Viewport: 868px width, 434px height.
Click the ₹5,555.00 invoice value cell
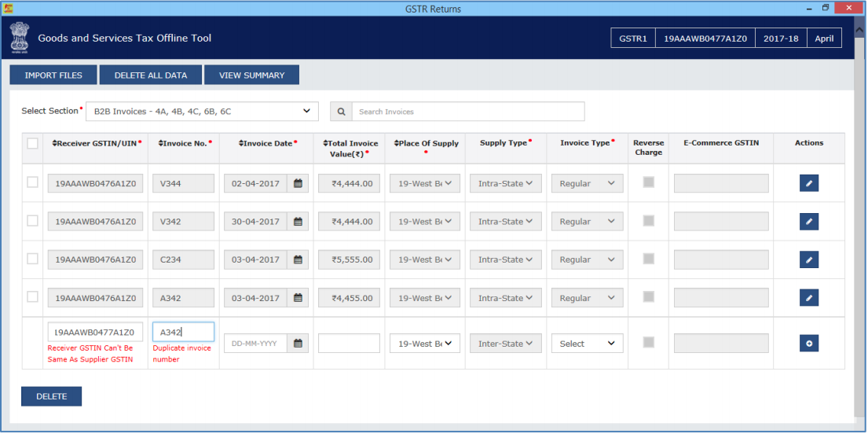point(349,259)
